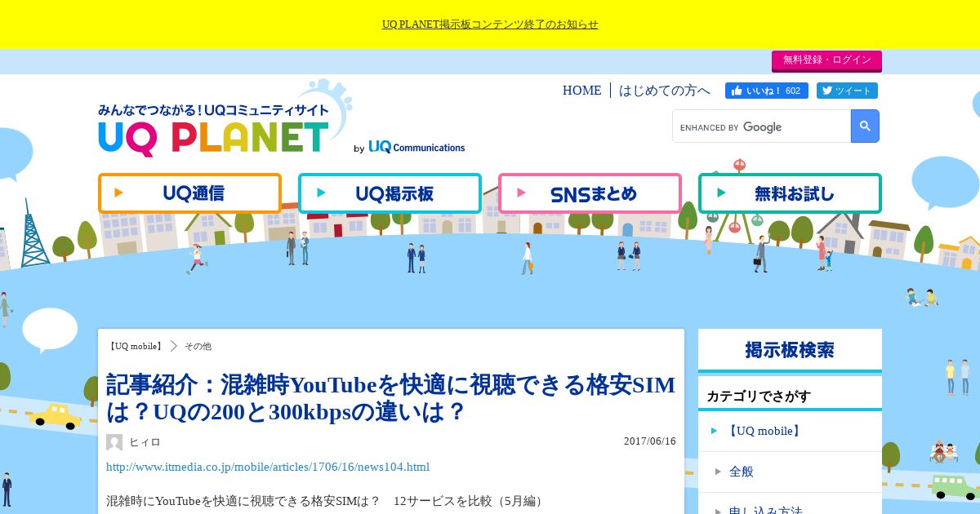Focus the Google custom search field

click(x=761, y=126)
